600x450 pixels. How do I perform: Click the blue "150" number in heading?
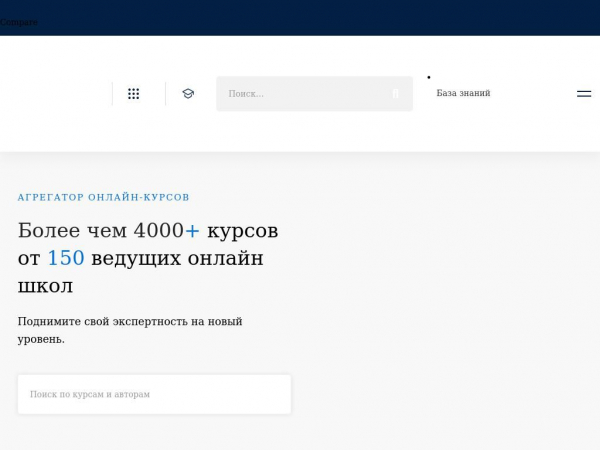pos(65,258)
